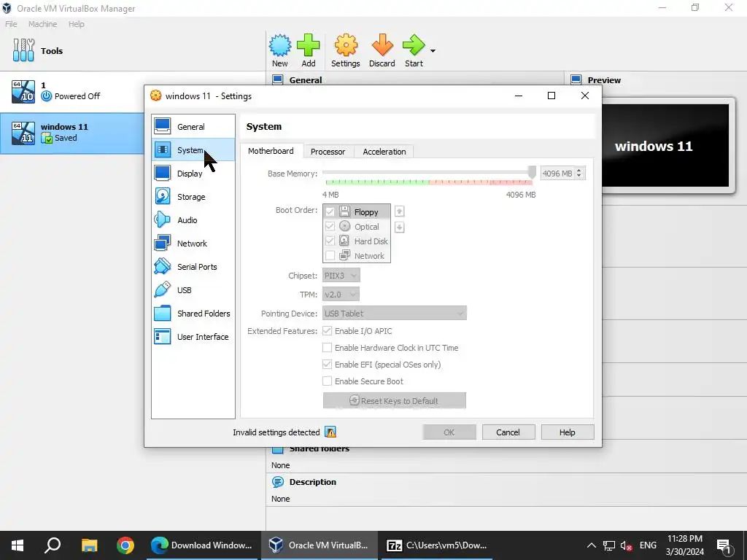This screenshot has width=747, height=560.
Task: Select the windows 11 VM entry
Action: point(71,133)
